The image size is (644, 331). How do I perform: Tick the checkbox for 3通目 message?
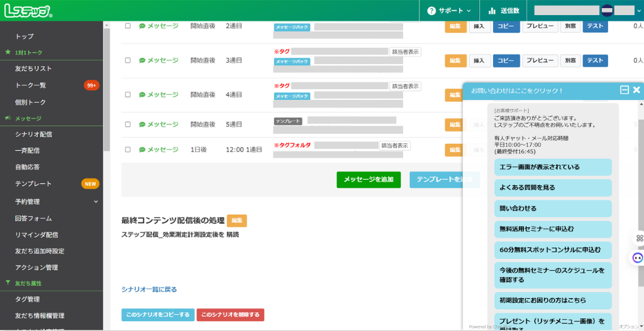point(128,60)
